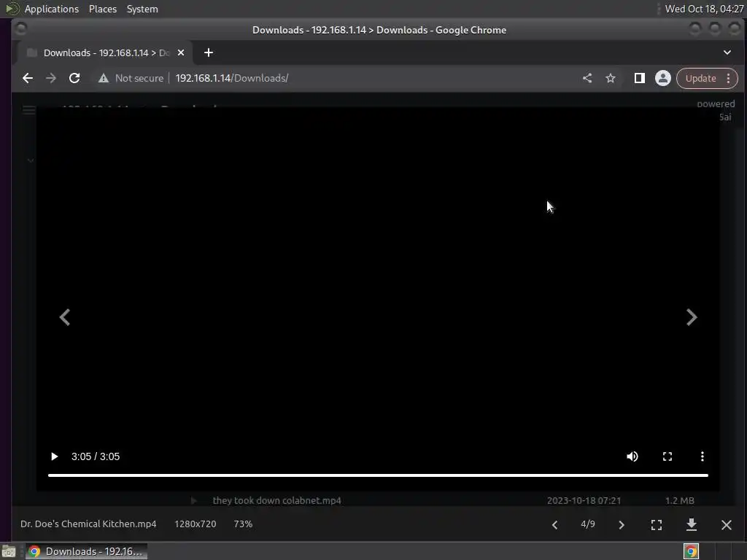Click the Update button in Chrome
Viewport: 747px width, 560px height.
[x=701, y=78]
